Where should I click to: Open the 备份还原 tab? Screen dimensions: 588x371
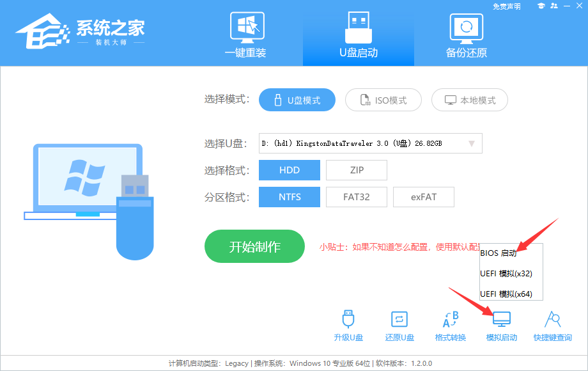(x=467, y=35)
